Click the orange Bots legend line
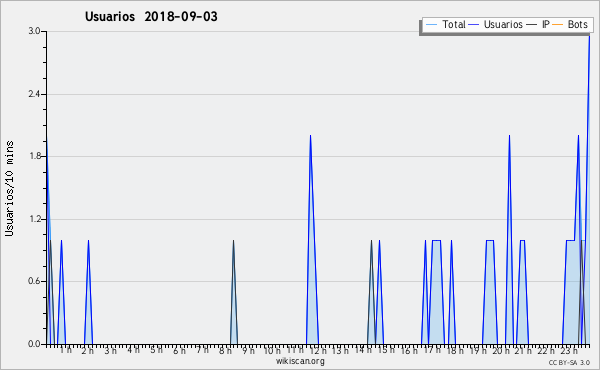This screenshot has height=370, width=600. pos(558,25)
